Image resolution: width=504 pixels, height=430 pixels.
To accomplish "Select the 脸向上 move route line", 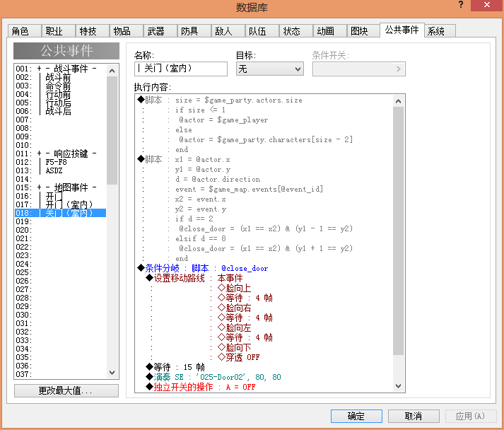I will pyautogui.click(x=264, y=288).
